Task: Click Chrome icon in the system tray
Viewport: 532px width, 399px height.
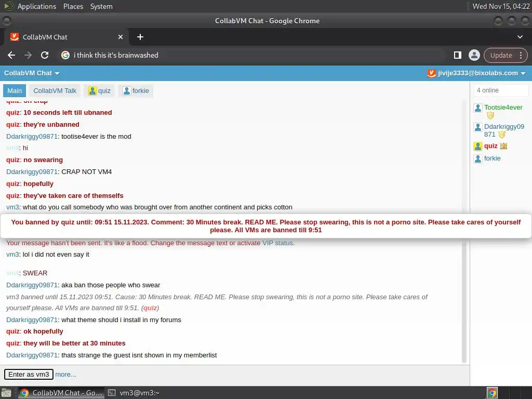Action: pos(492,393)
